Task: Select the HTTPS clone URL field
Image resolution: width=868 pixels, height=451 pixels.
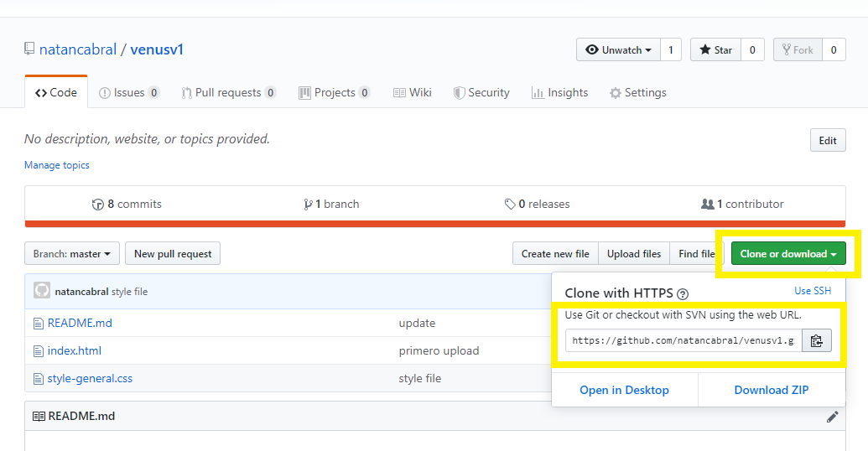Action: pyautogui.click(x=683, y=340)
